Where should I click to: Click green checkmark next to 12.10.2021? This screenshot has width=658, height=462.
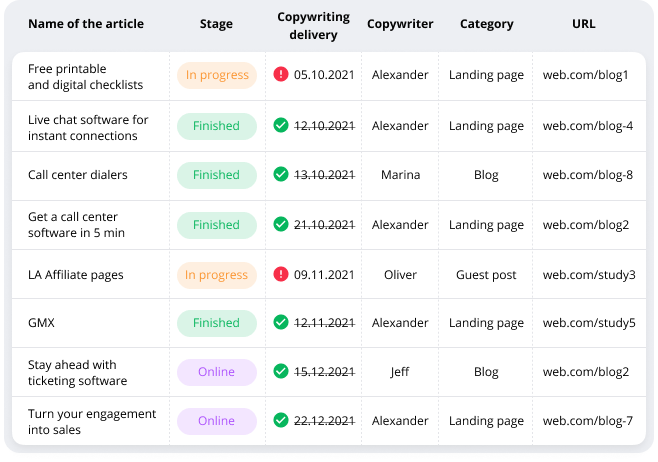[x=281, y=126]
